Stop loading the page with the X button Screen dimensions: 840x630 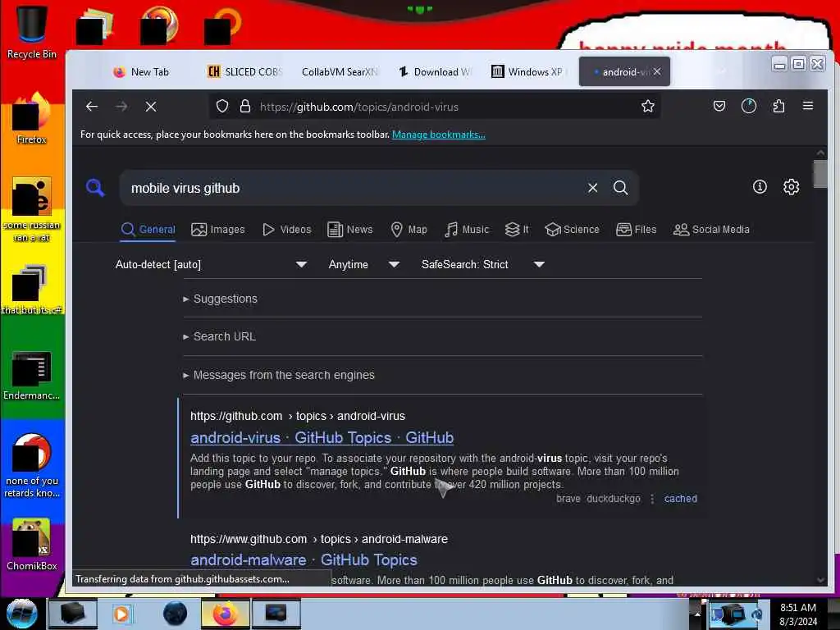click(151, 107)
